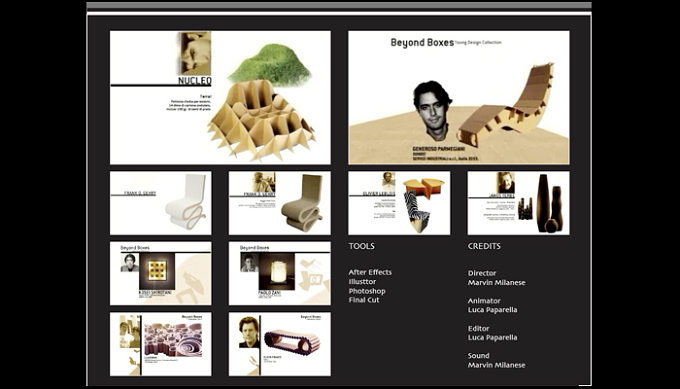Open the Olivier Leblois zebra chair thumbnail

click(x=399, y=203)
